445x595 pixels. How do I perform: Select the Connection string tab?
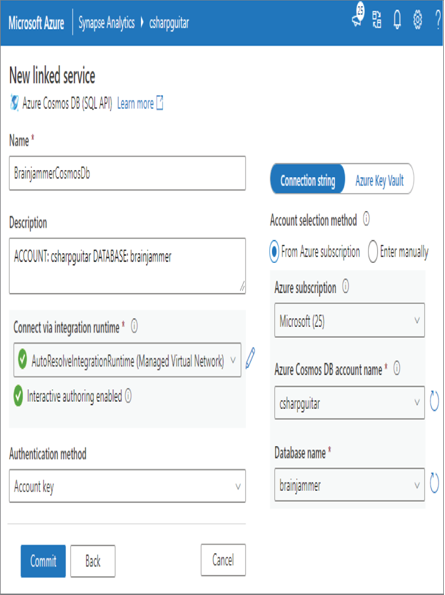pyautogui.click(x=308, y=180)
